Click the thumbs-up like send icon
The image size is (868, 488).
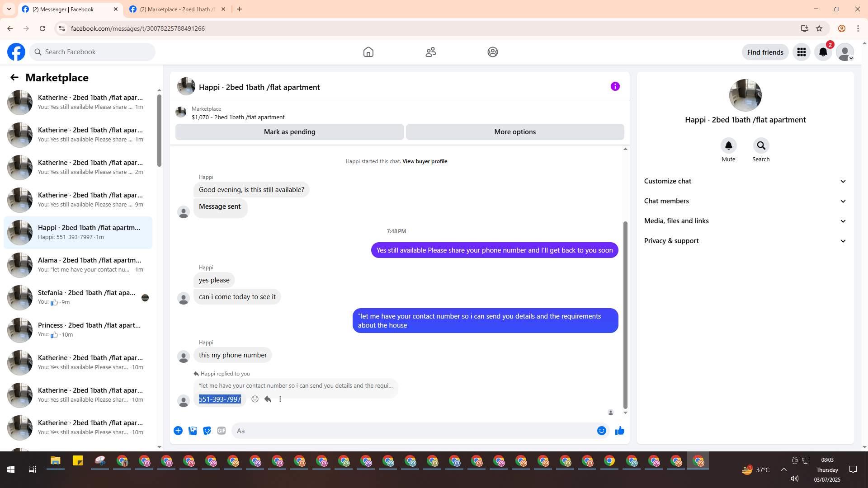point(619,431)
